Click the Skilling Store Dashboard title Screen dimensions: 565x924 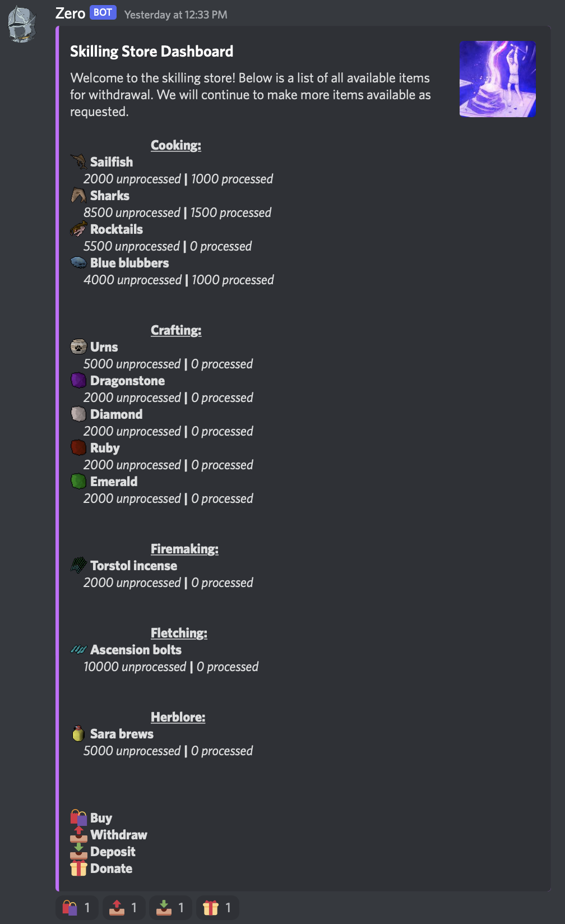click(x=151, y=52)
